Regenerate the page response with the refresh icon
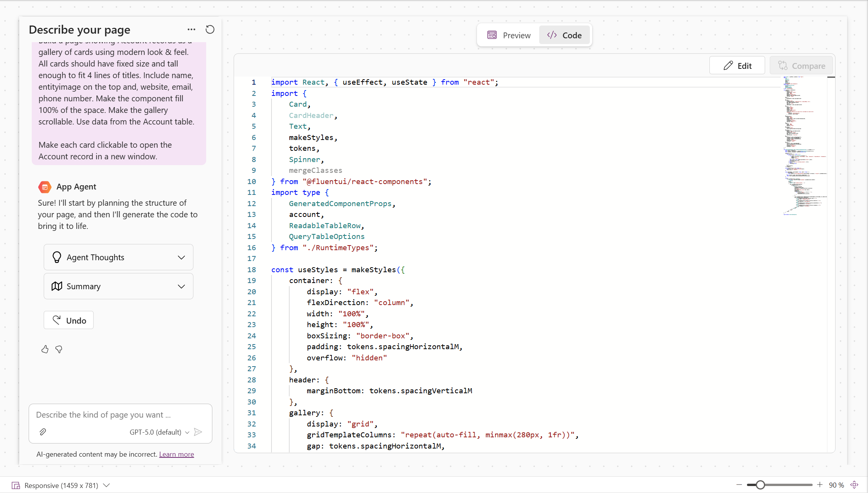 click(210, 29)
